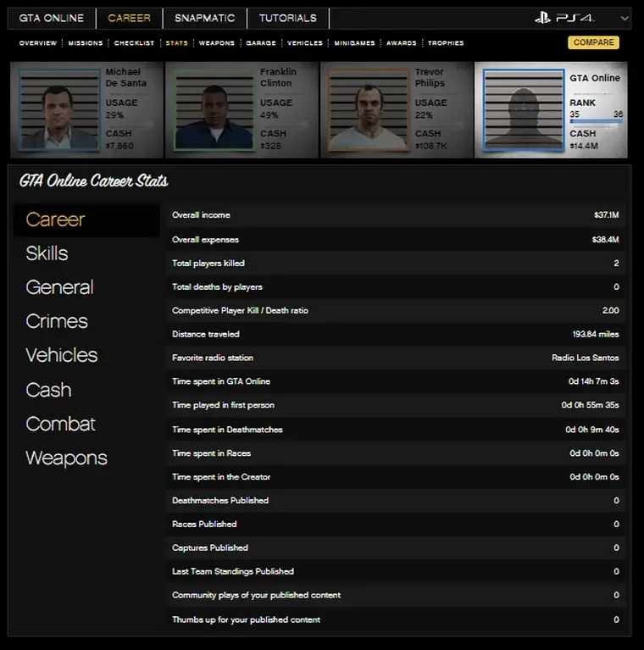The image size is (644, 650).
Task: Open the Vehicles stats category in sidebar
Action: (62, 356)
